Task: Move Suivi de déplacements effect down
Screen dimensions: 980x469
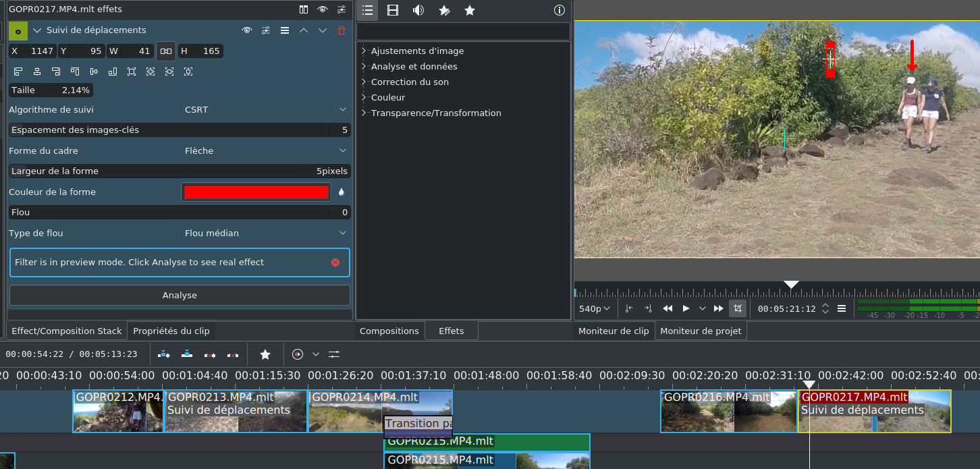Action: pyautogui.click(x=323, y=30)
